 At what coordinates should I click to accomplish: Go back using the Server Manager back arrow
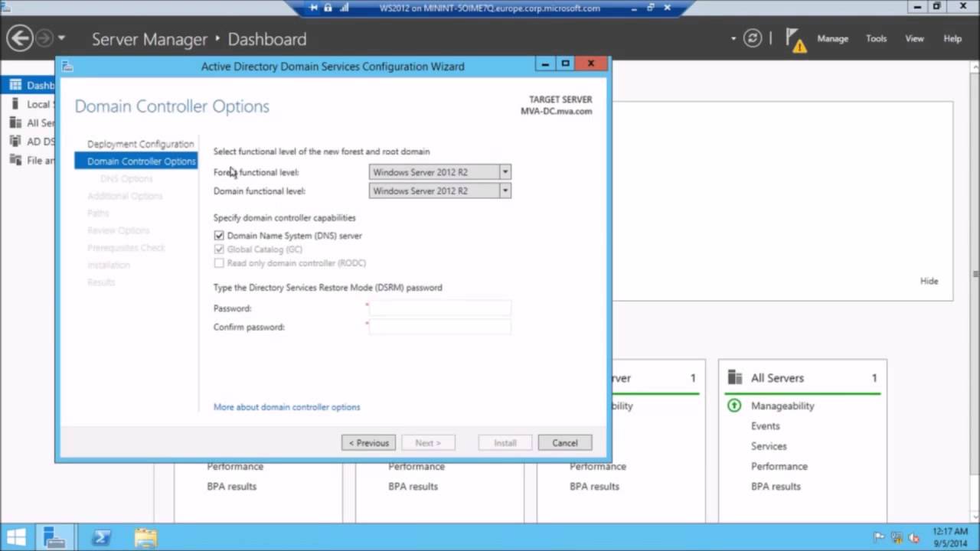pos(20,38)
